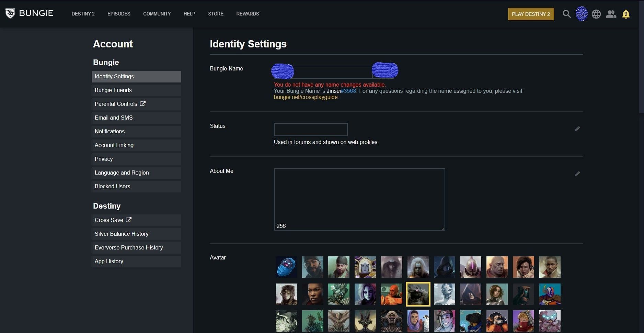Click 'You do not have any name changes available.'
This screenshot has width=644, height=333.
click(330, 85)
